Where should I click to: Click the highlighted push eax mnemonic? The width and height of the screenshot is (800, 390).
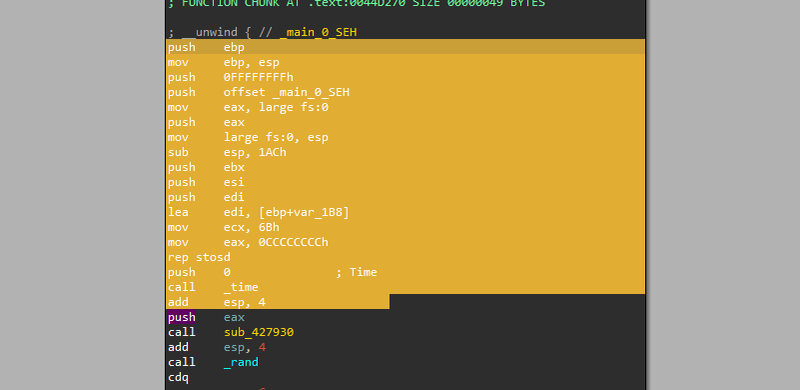182,318
